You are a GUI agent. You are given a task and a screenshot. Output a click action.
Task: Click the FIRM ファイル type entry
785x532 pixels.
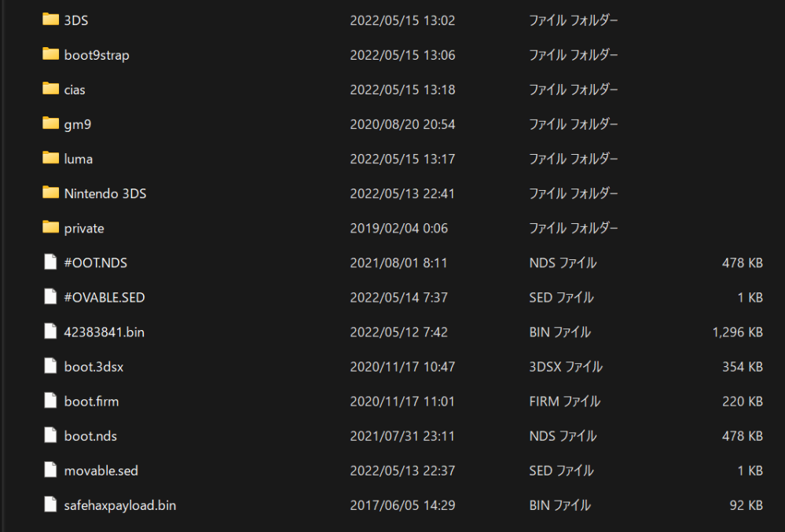pyautogui.click(x=565, y=402)
